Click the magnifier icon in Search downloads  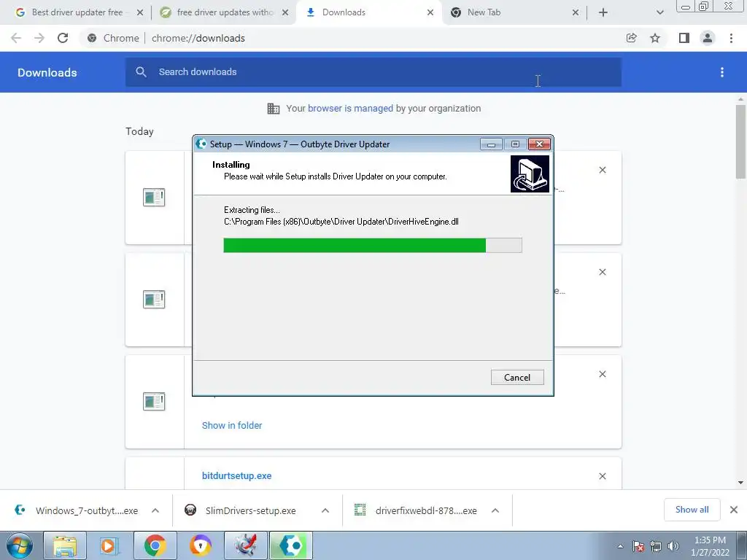141,72
